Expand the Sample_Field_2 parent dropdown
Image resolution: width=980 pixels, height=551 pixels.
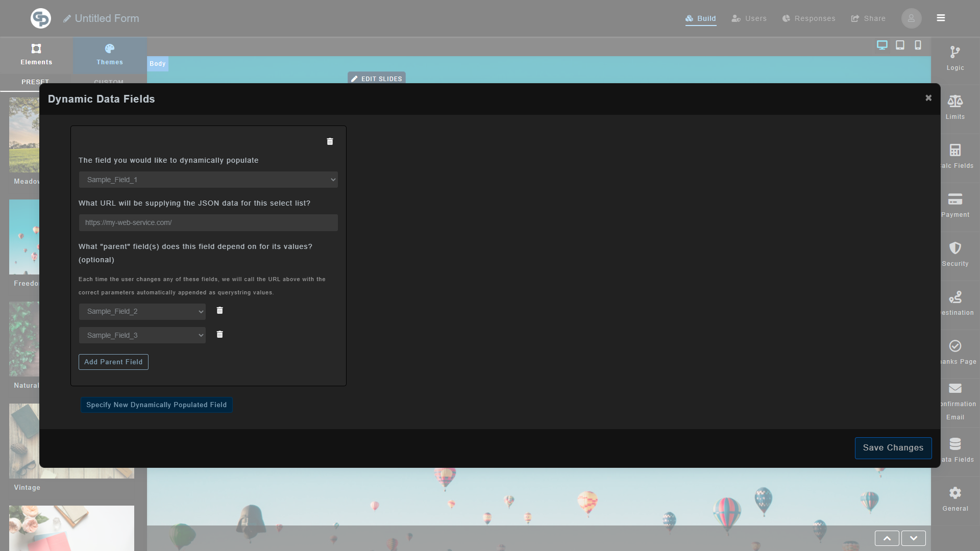[142, 311]
